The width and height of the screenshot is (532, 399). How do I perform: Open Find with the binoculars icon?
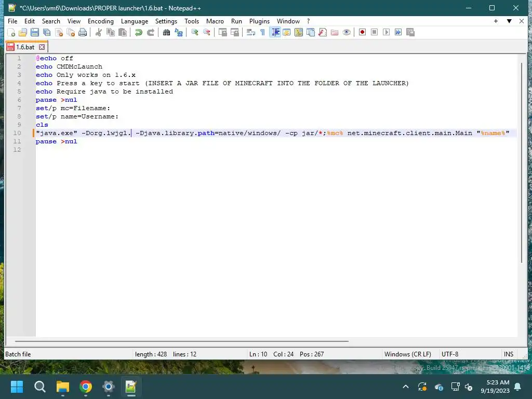tap(166, 32)
